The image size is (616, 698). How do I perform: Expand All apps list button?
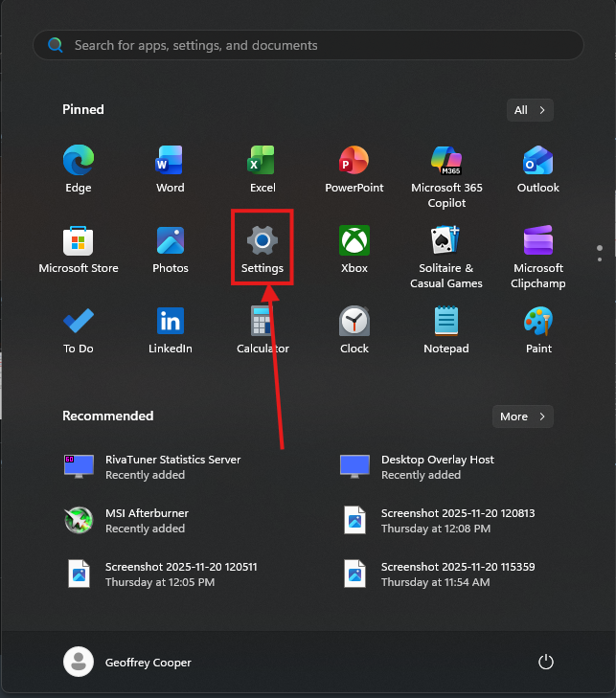pos(530,110)
